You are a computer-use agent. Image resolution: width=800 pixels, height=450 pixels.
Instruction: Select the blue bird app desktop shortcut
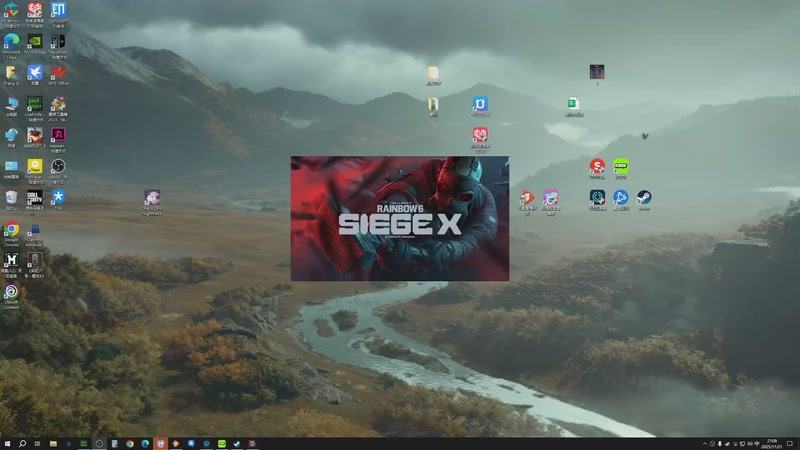click(x=35, y=72)
